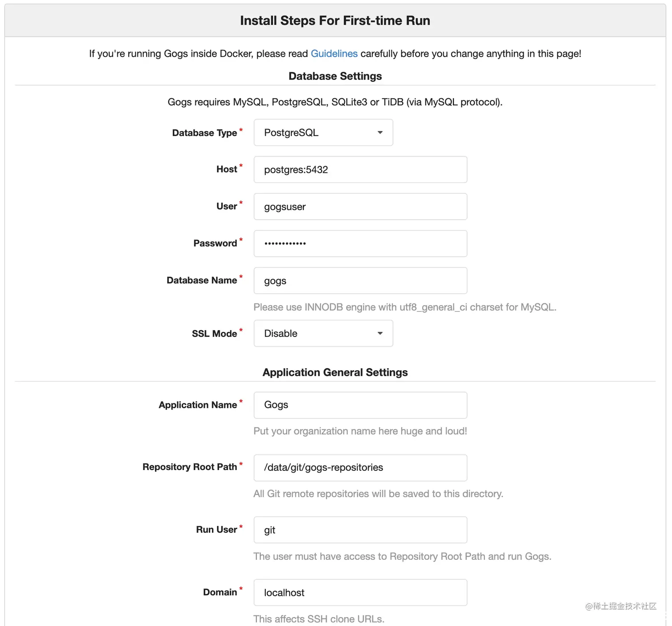The width and height of the screenshot is (672, 626).
Task: Click the 'Domain' label
Action: click(x=220, y=592)
